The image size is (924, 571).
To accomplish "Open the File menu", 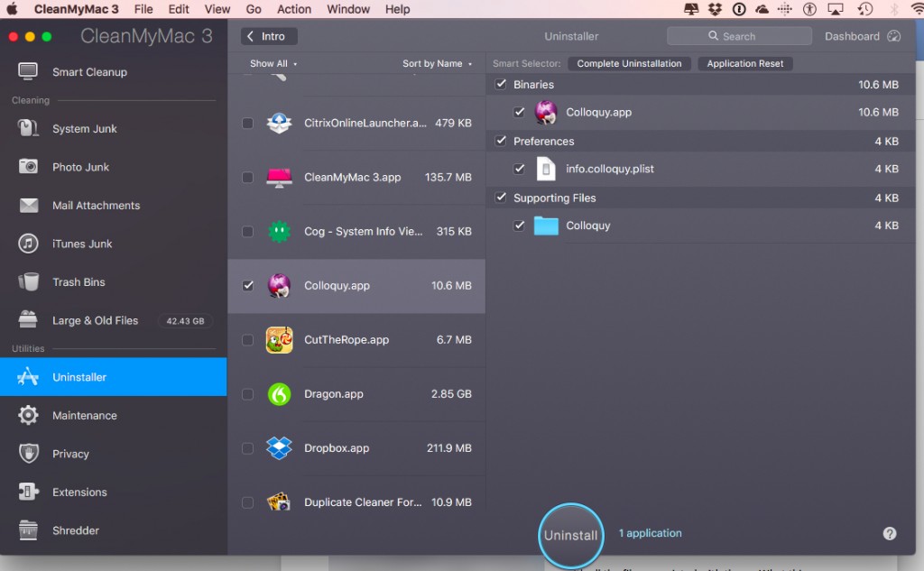I will pos(143,9).
